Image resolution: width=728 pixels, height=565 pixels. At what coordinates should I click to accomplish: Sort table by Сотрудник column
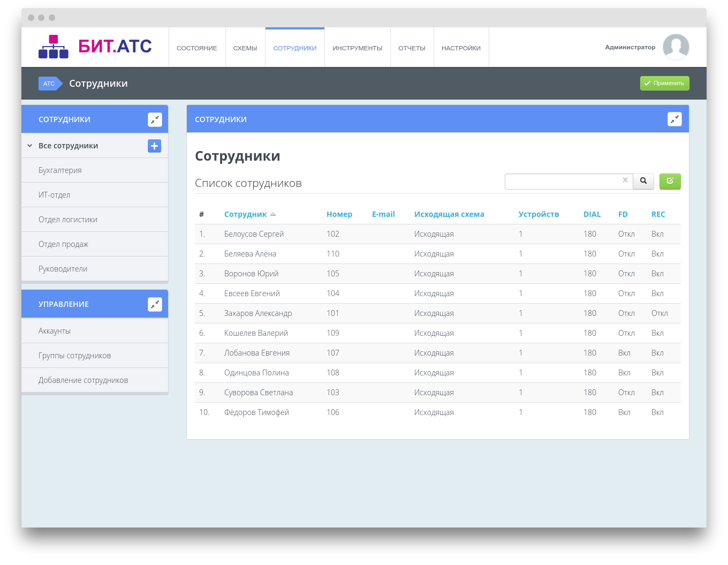tap(246, 214)
